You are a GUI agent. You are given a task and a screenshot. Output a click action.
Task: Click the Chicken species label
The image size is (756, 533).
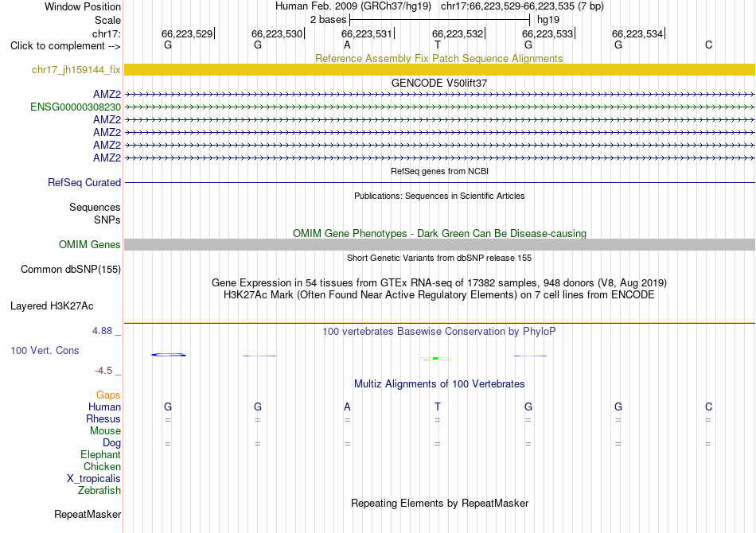pos(102,466)
